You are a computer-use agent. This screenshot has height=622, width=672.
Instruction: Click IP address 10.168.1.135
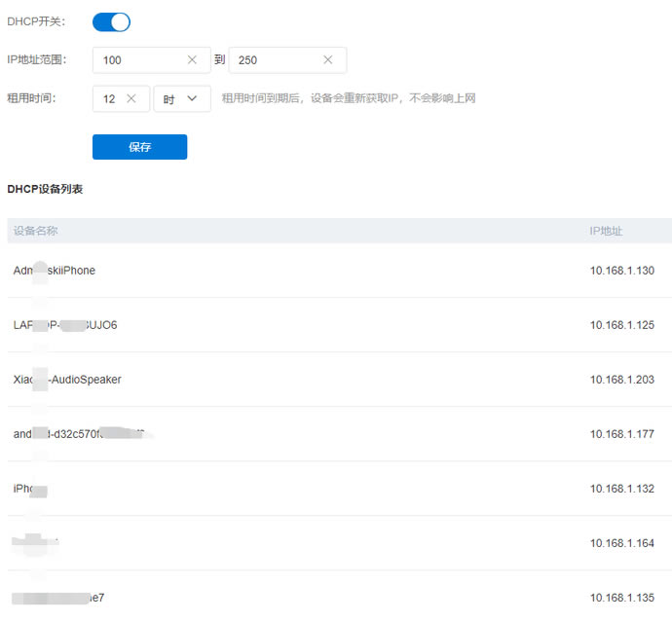click(x=621, y=598)
